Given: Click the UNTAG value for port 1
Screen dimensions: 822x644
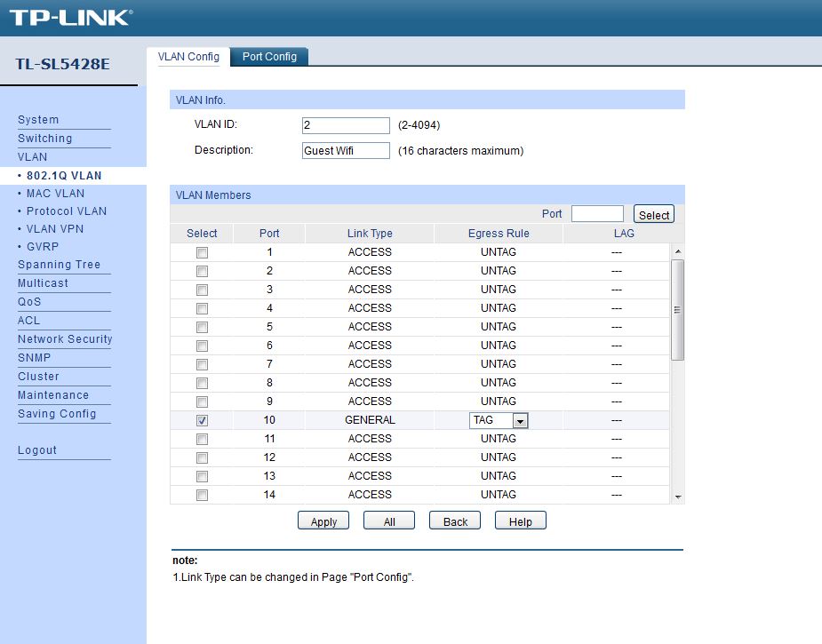Looking at the screenshot, I should [x=499, y=252].
